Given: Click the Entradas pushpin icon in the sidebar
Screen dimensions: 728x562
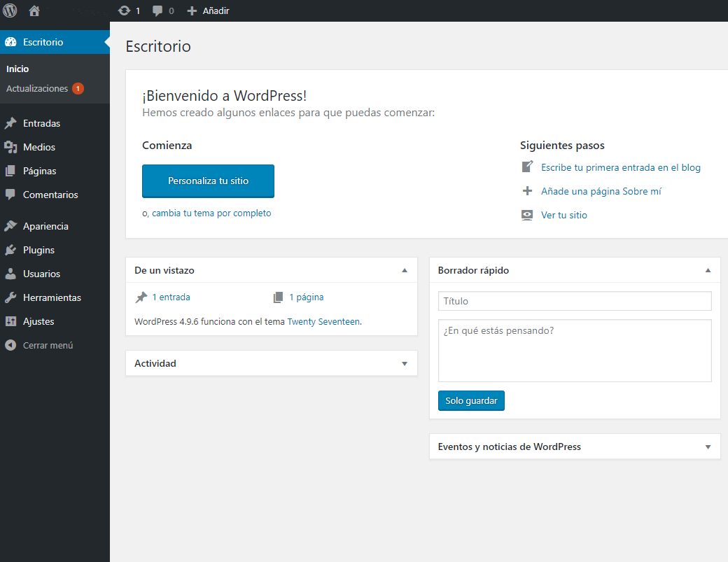Looking at the screenshot, I should pyautogui.click(x=10, y=123).
